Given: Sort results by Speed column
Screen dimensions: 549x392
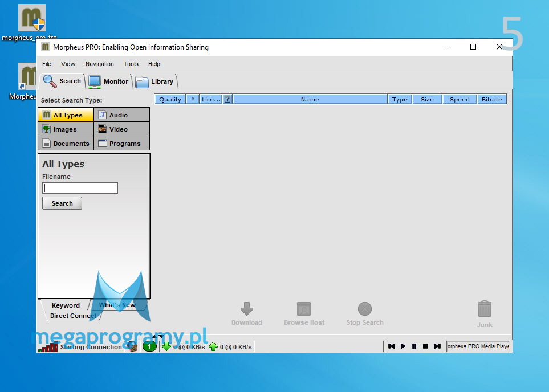Looking at the screenshot, I should 459,99.
